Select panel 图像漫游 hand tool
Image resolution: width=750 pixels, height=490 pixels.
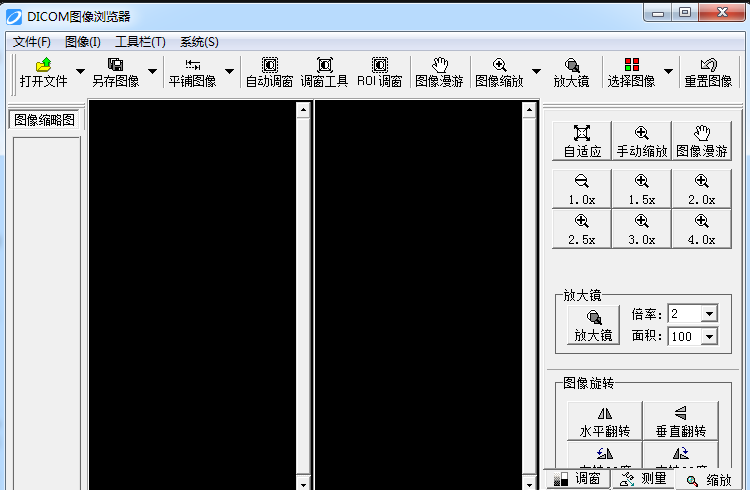pos(702,141)
